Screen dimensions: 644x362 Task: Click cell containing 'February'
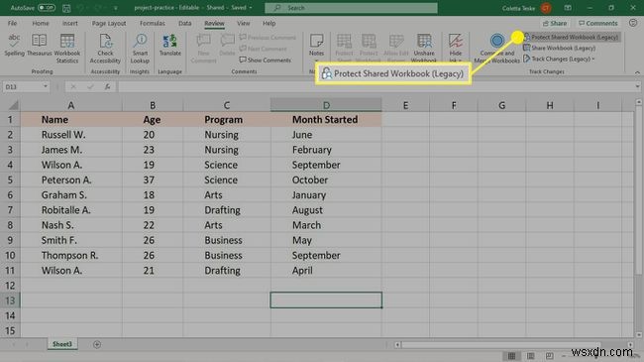coord(326,150)
